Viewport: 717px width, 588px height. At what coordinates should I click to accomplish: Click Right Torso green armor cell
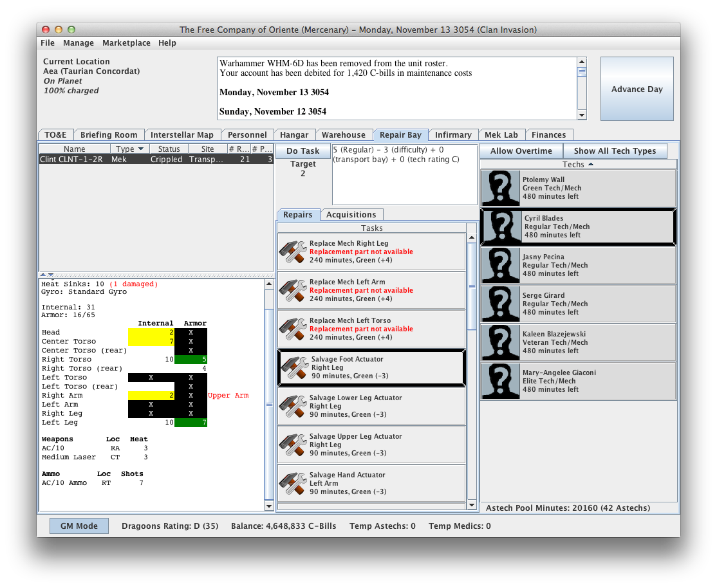pos(191,360)
